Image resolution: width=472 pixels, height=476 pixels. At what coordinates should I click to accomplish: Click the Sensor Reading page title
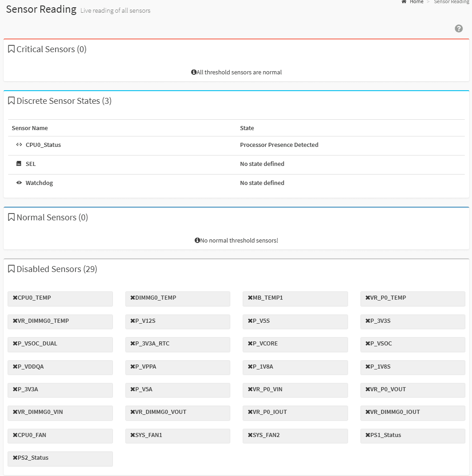(x=41, y=9)
